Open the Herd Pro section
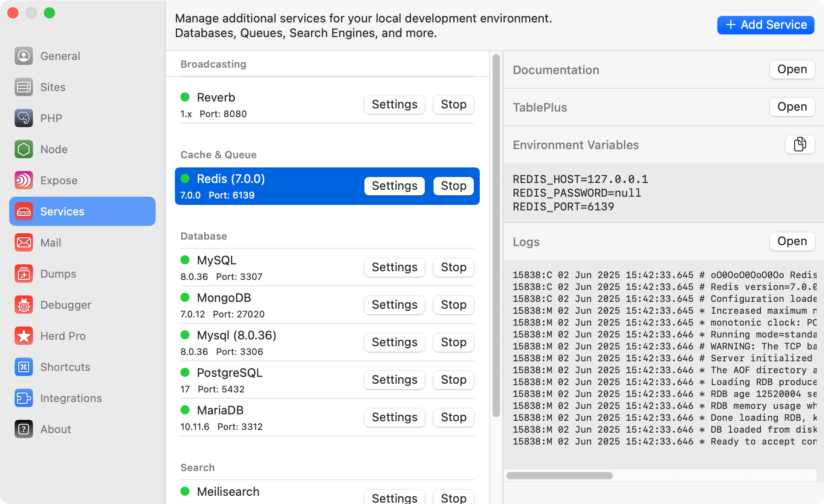This screenshot has width=824, height=504. pos(63,336)
